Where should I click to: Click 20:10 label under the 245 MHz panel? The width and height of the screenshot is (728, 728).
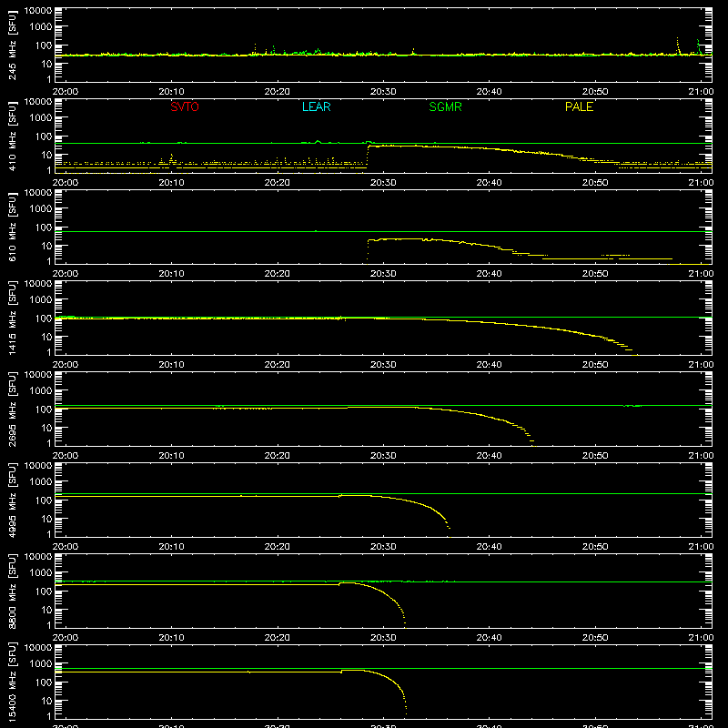click(171, 92)
